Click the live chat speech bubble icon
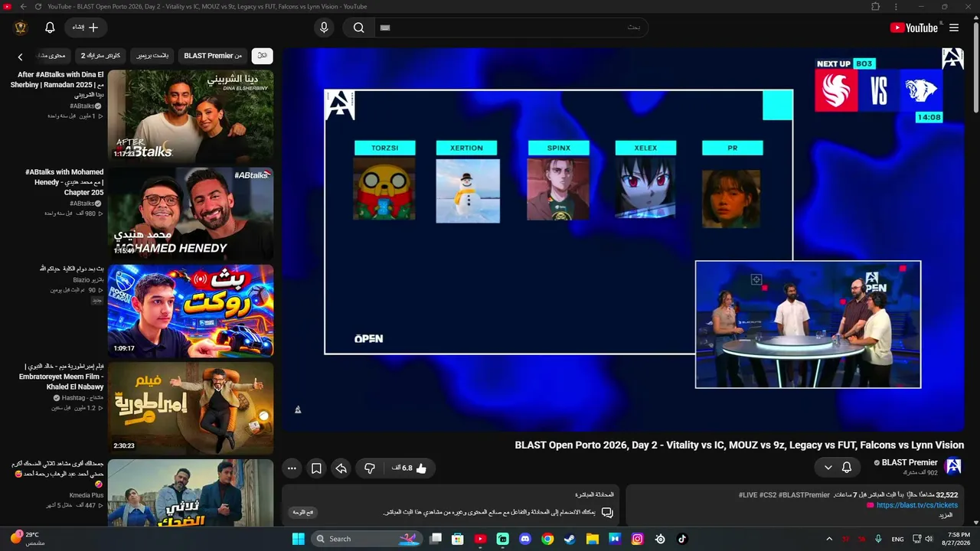This screenshot has height=551, width=980. pos(607,513)
